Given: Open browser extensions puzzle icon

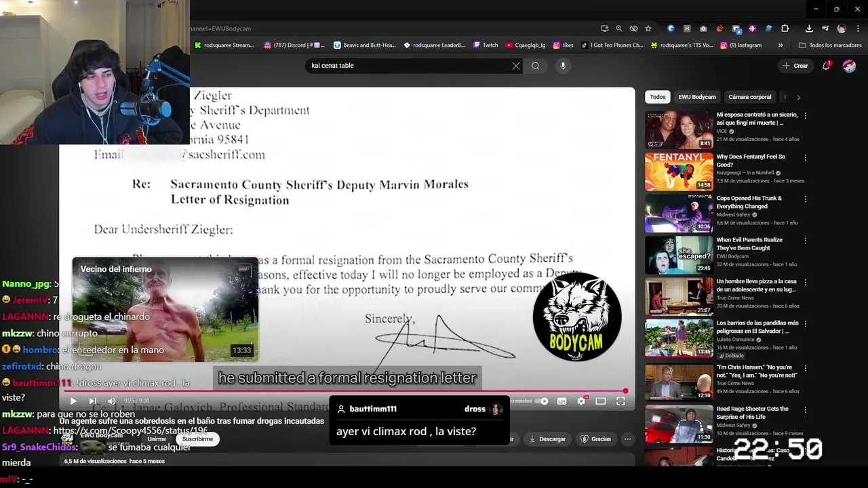Looking at the screenshot, I should (x=785, y=28).
